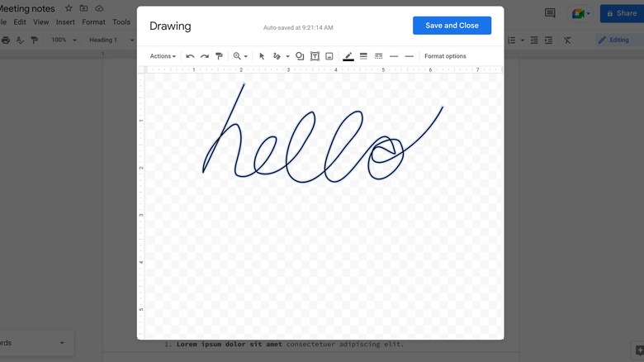Redo the drawing action
644x362 pixels.
[x=205, y=56]
